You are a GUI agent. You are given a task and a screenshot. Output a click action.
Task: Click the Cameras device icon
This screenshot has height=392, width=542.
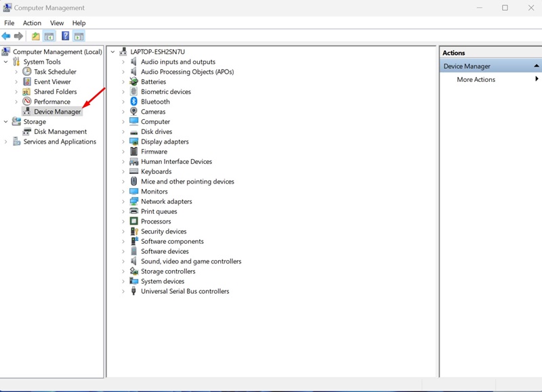click(x=133, y=111)
